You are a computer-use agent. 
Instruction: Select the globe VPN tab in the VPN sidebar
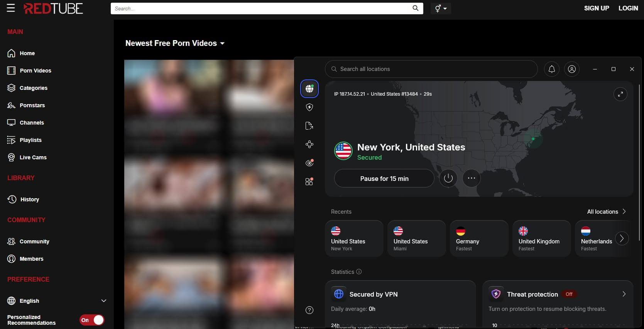pos(309,89)
